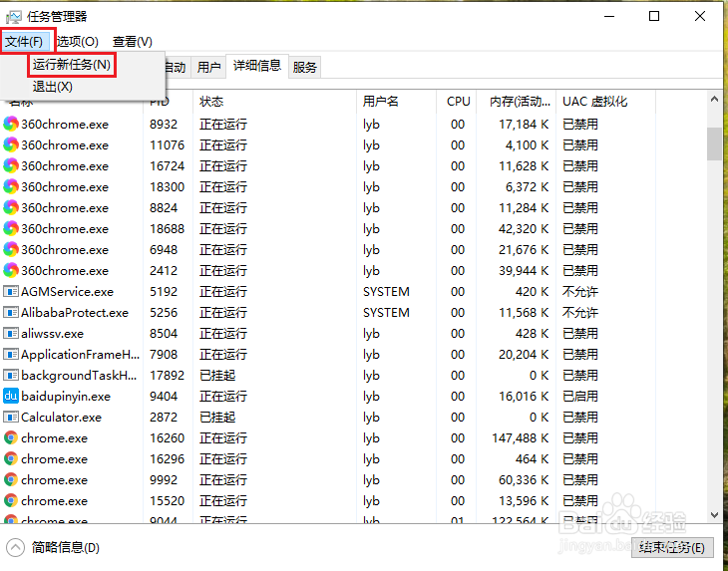Image resolution: width=728 pixels, height=571 pixels.
Task: Click the backgroundTaskH... process icon
Action: tap(11, 376)
